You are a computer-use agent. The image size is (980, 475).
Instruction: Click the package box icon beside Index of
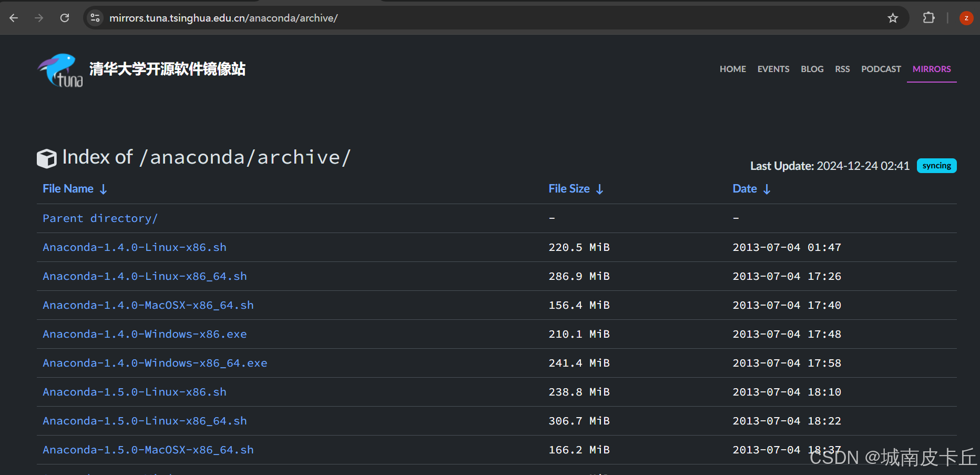pos(47,158)
